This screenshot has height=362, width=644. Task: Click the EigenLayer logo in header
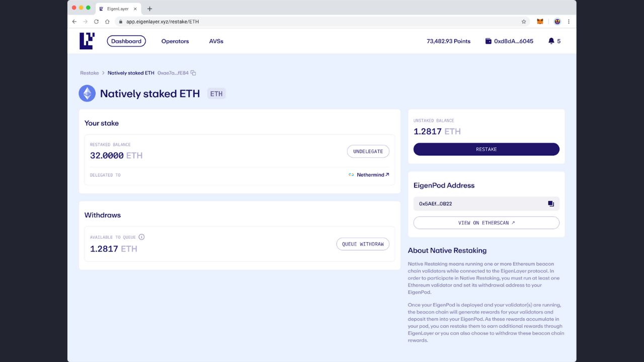tap(87, 41)
